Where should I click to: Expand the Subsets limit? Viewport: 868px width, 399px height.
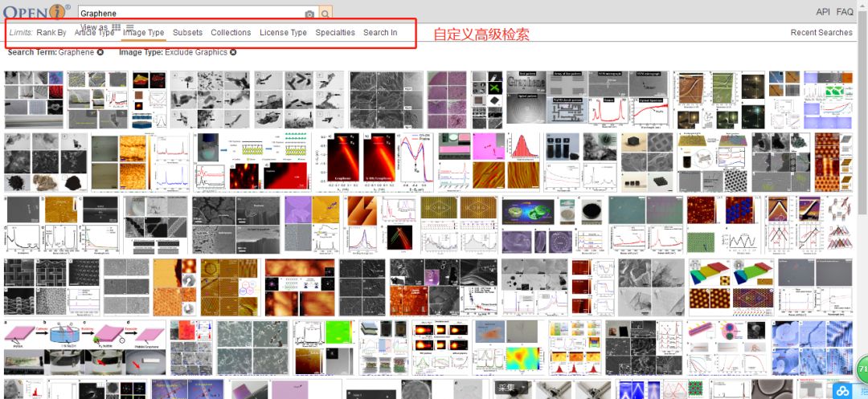[x=187, y=33]
